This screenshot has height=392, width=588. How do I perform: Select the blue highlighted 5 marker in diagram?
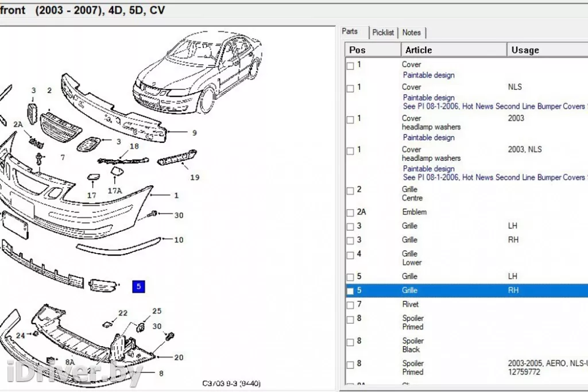(138, 287)
